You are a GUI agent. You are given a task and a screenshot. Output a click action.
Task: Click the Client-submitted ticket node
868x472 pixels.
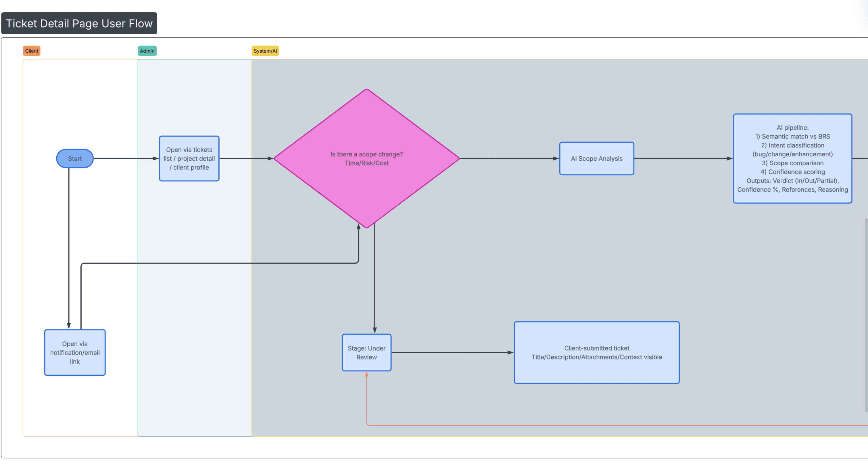click(596, 352)
